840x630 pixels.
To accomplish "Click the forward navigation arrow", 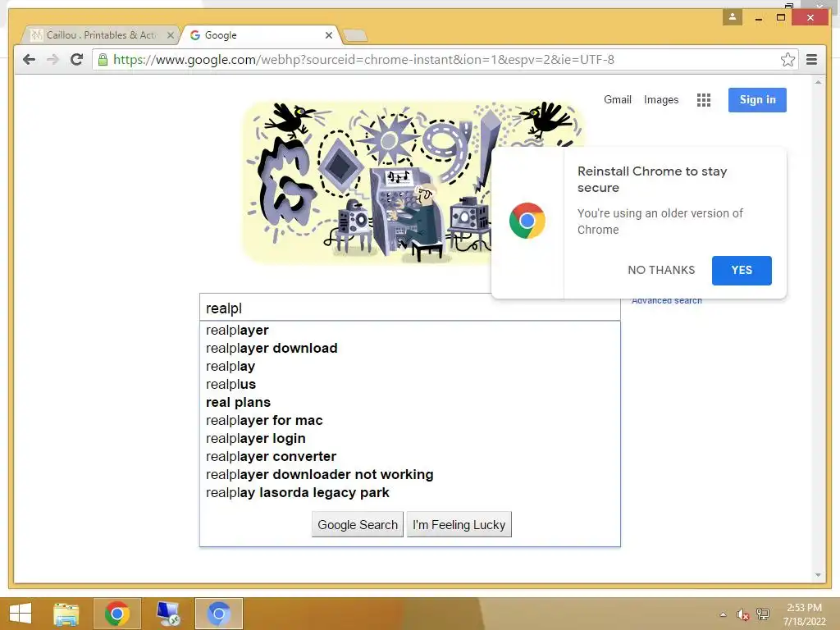I will [52, 59].
